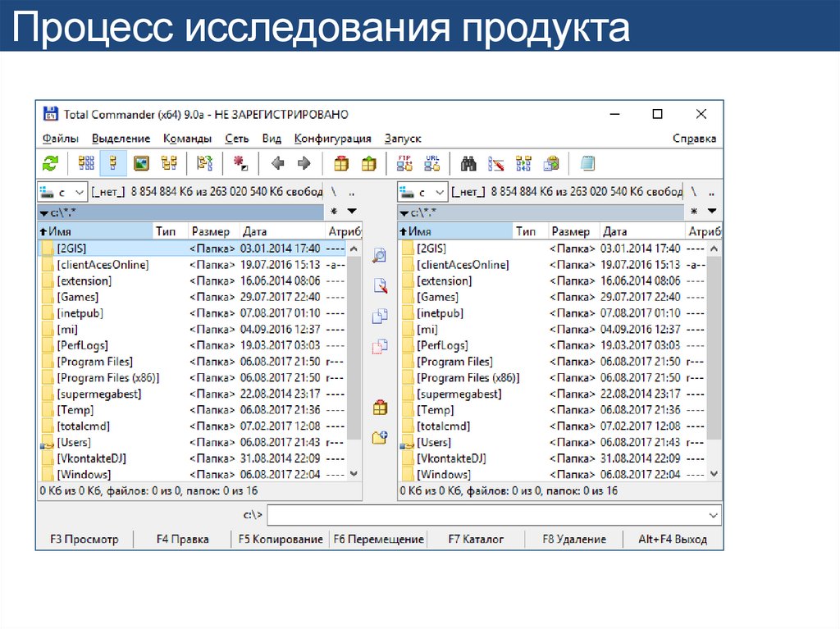This screenshot has height=629, width=840.
Task: Sort left panel by Имя column header
Action: tap(95, 231)
